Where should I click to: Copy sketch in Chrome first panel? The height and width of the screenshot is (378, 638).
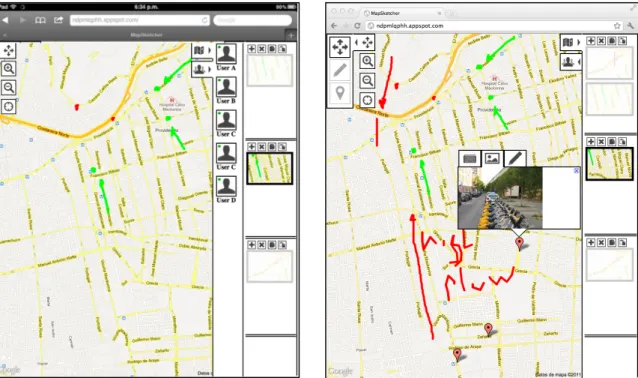[612, 41]
